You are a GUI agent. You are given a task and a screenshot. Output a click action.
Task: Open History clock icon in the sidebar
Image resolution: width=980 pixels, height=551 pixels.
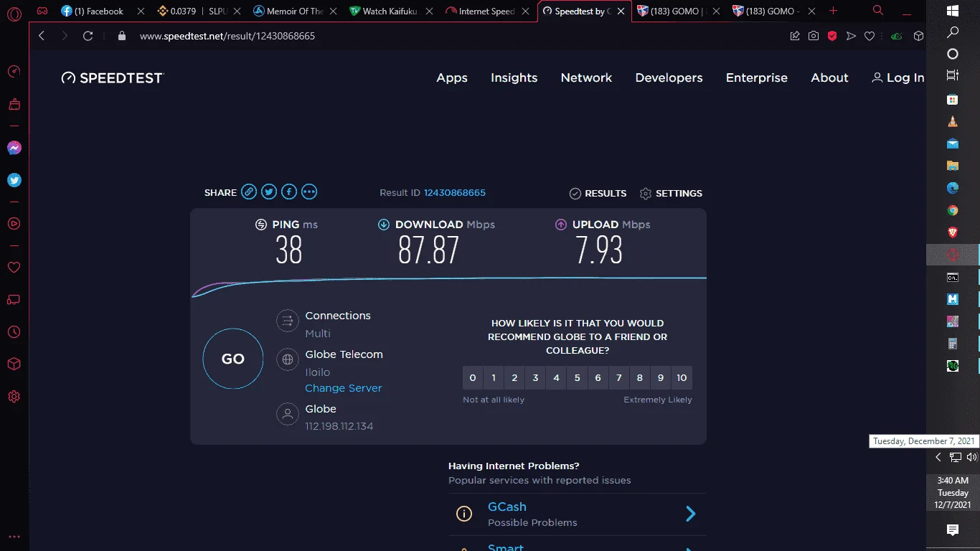tap(14, 332)
